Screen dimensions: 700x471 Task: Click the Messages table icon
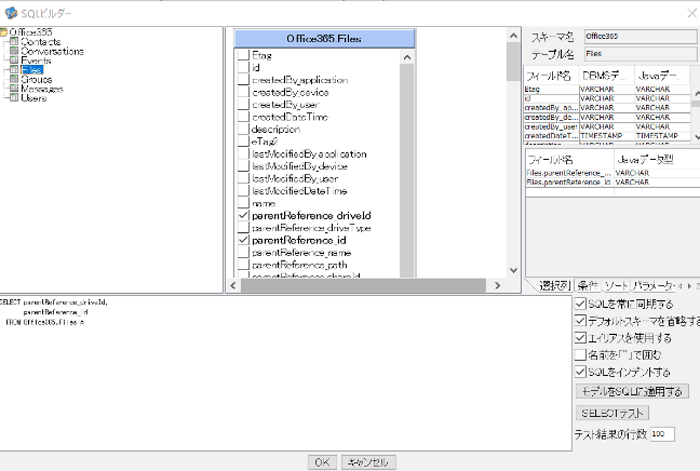click(x=14, y=88)
